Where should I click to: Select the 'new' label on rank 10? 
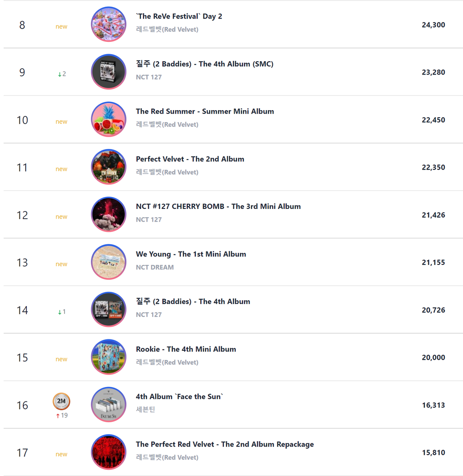[61, 122]
